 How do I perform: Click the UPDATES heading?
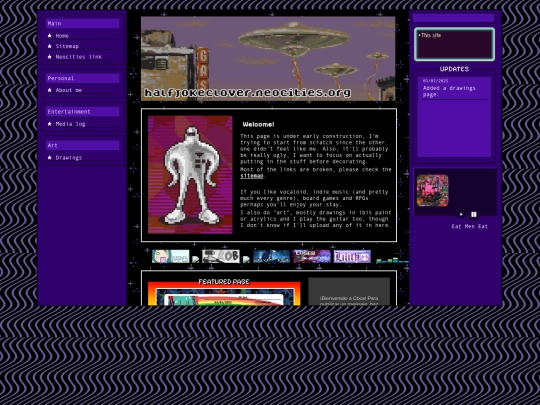pyautogui.click(x=454, y=69)
